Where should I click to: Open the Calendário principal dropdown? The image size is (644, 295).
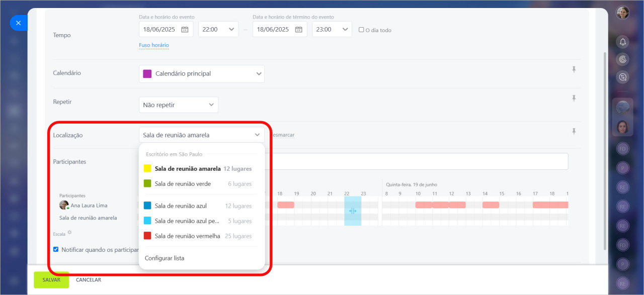coord(202,73)
